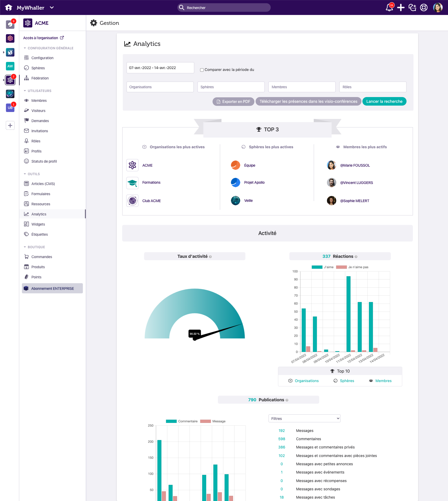Open the Membres menu item

39,101
